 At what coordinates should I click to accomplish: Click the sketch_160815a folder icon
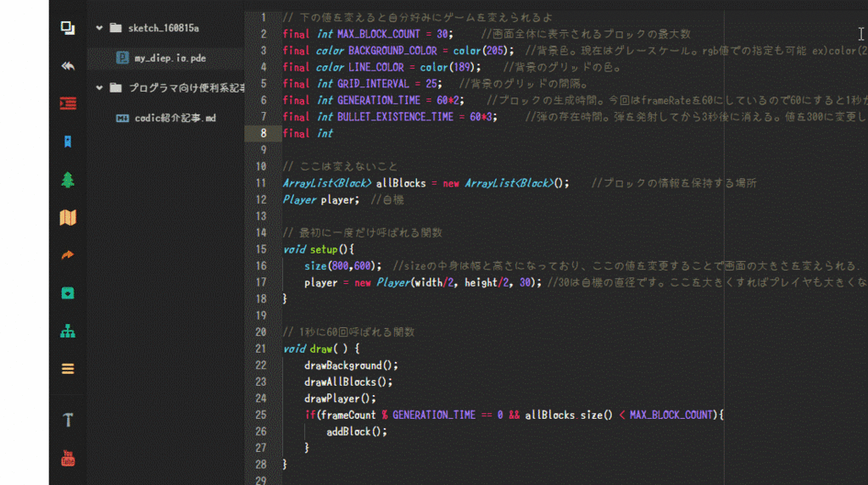point(115,28)
